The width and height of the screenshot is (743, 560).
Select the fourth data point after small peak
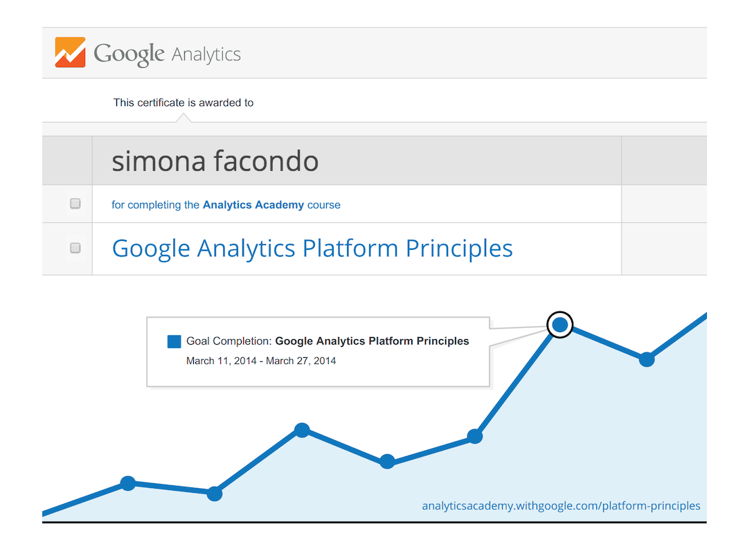[387, 461]
